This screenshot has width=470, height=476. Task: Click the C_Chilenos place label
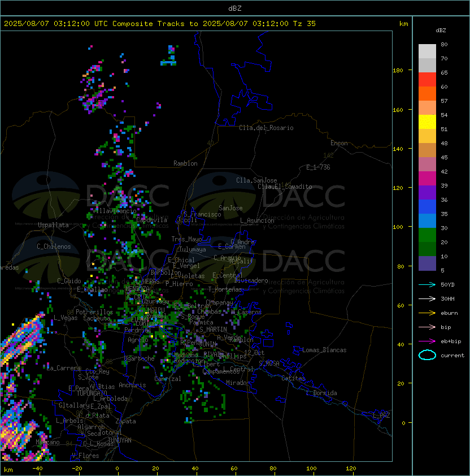[x=54, y=246]
